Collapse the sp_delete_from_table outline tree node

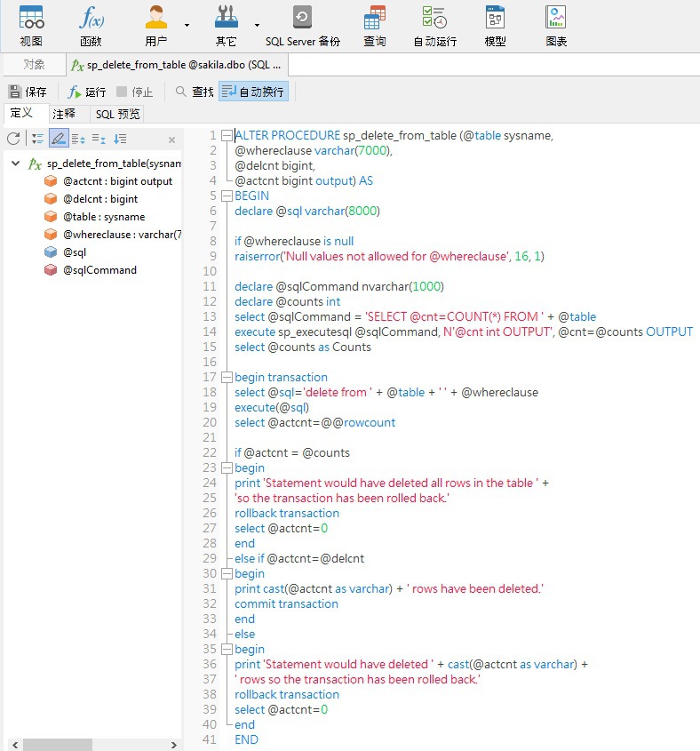(x=15, y=164)
